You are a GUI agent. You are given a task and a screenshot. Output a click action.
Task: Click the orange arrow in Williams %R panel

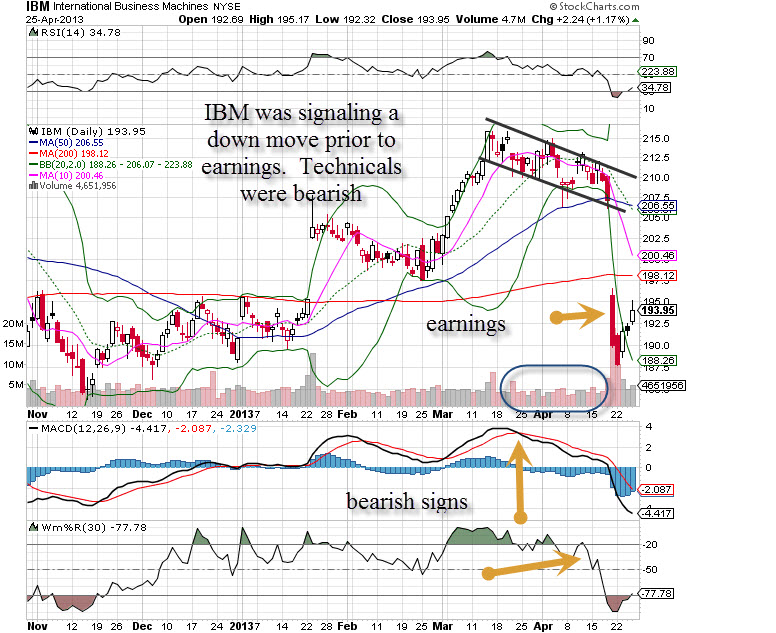(x=534, y=566)
